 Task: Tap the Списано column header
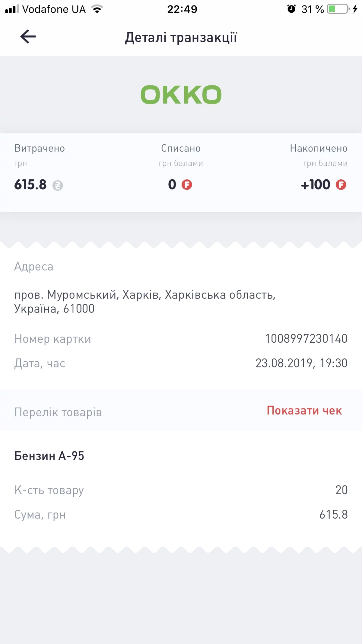point(181,148)
